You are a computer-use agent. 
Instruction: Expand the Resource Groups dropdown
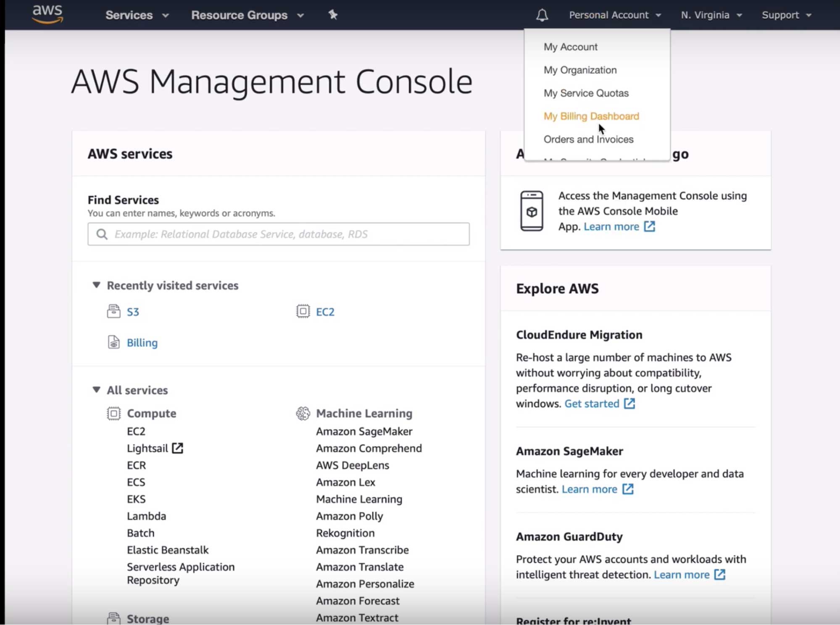[247, 15]
